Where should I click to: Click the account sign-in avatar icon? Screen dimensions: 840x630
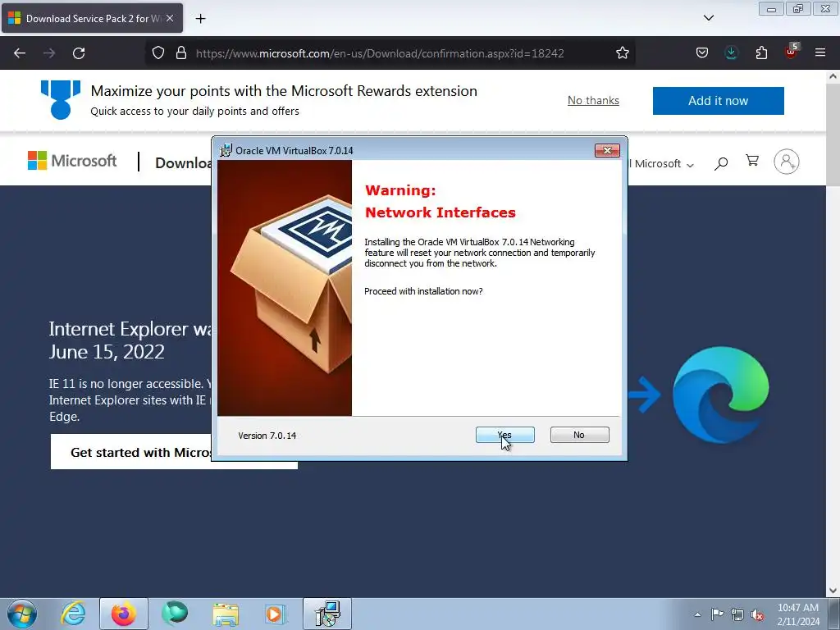(787, 162)
